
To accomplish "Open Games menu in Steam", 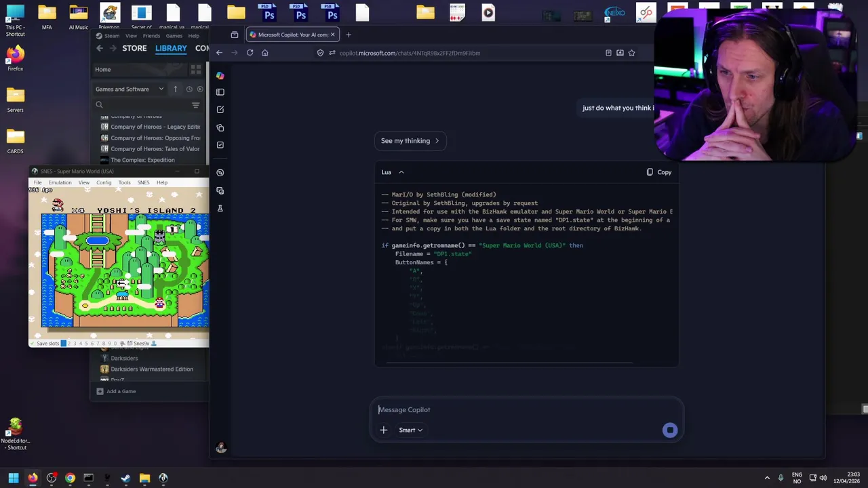I will tap(174, 36).
